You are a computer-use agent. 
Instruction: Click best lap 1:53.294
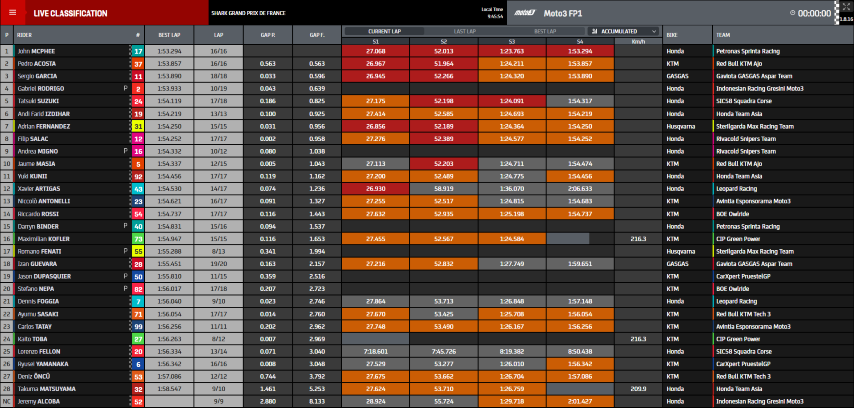(169, 51)
